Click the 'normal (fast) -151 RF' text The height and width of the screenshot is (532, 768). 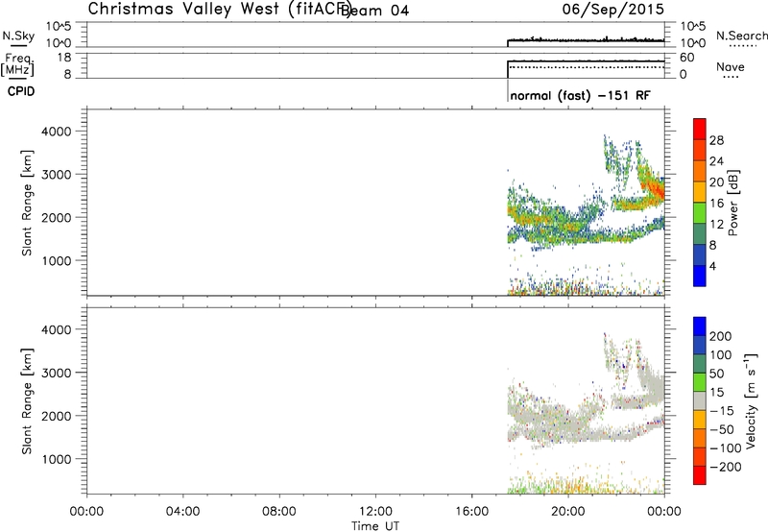tap(581, 95)
